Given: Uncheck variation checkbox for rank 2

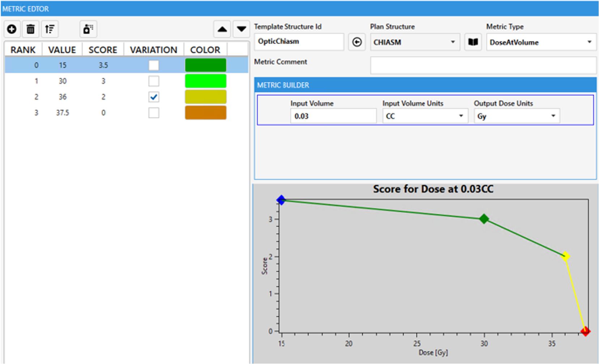Looking at the screenshot, I should [x=154, y=97].
